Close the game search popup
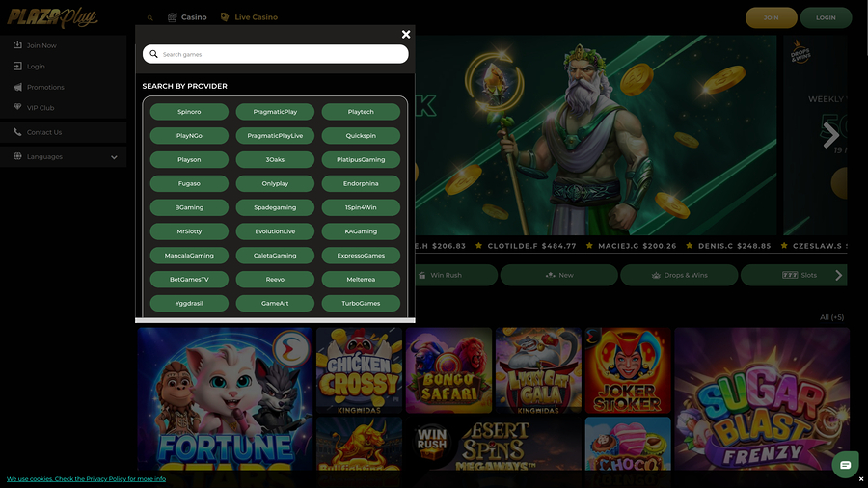Screen dimensions: 868x488 point(406,35)
